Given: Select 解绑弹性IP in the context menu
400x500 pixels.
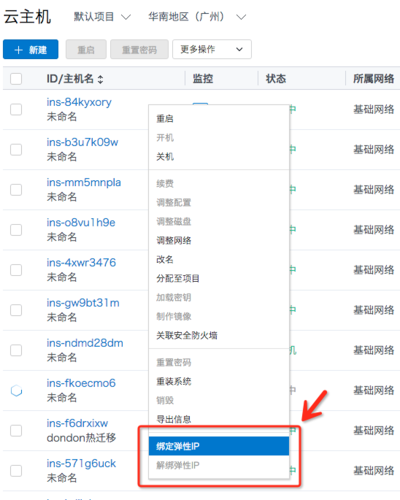Looking at the screenshot, I should [x=219, y=465].
